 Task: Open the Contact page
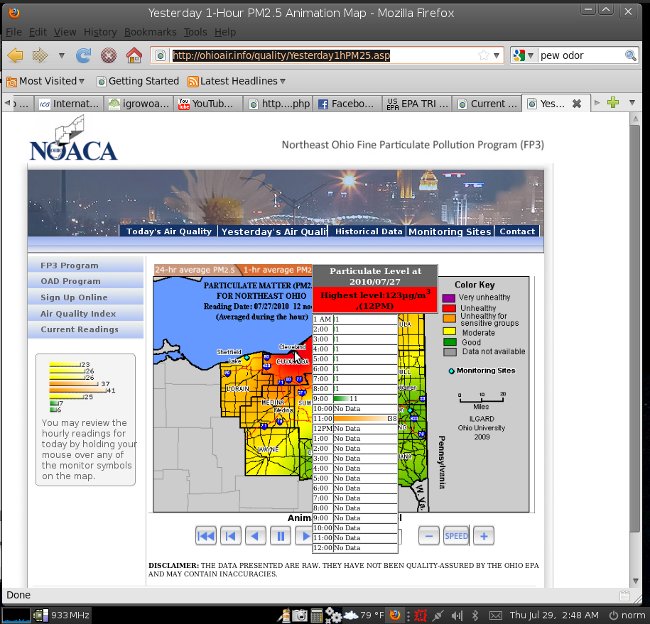click(517, 231)
